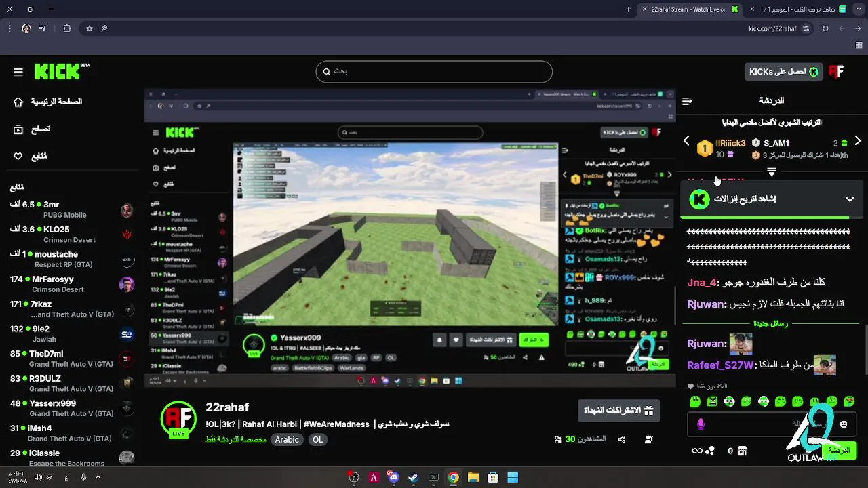Switch to the second Arabic-titled browser tab

click(800, 9)
